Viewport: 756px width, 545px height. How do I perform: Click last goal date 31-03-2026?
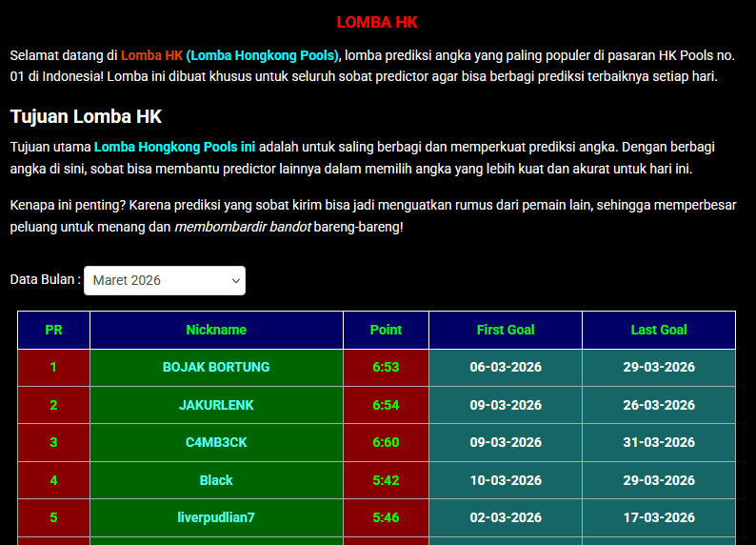[x=659, y=442]
